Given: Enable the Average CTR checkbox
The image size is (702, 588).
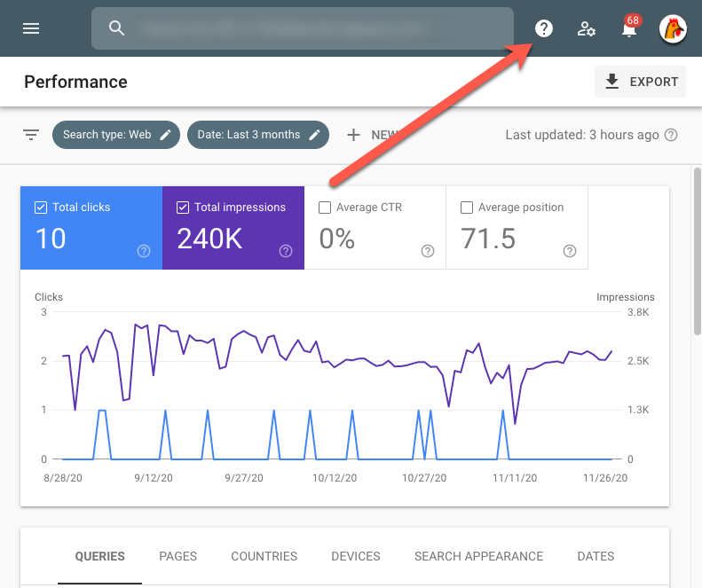Looking at the screenshot, I should (325, 208).
